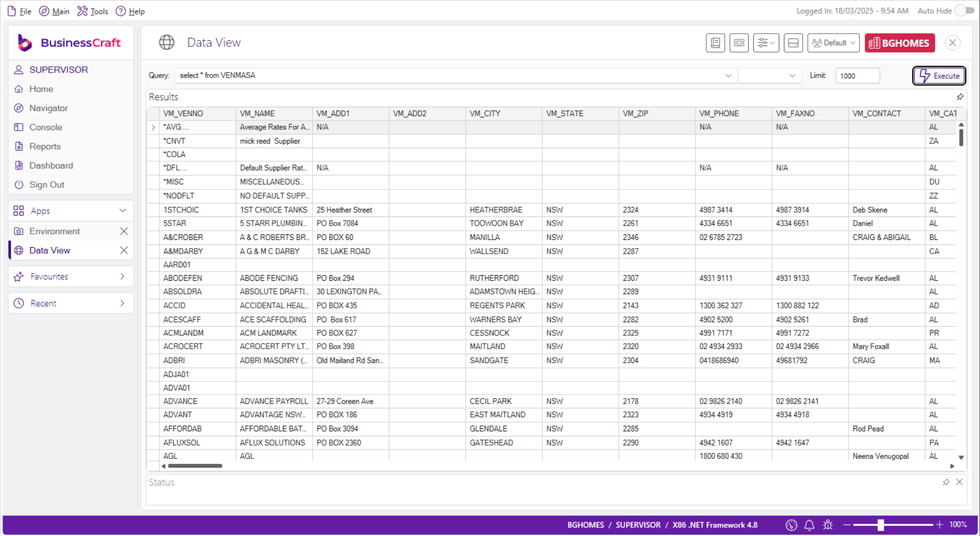980x536 pixels.
Task: Switch to the Environment sidebar tab
Action: tap(55, 231)
